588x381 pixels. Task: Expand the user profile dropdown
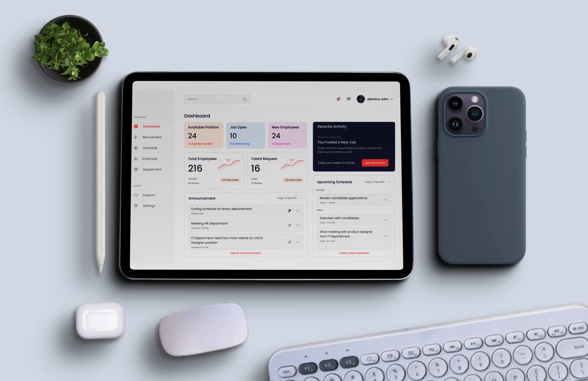click(393, 99)
